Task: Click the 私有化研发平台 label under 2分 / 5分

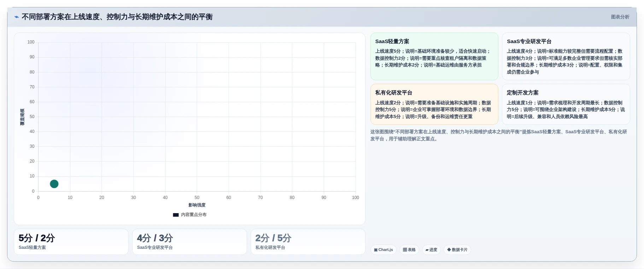Action: click(x=270, y=247)
